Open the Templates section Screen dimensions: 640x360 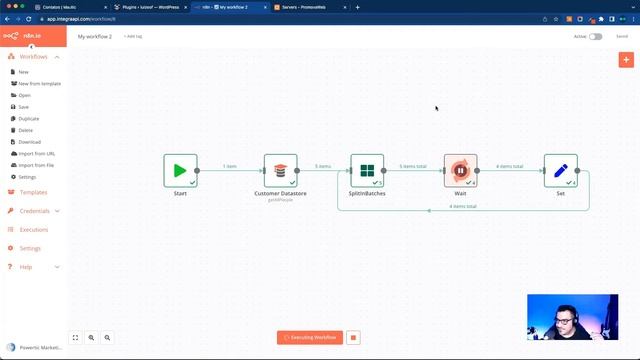[33, 192]
